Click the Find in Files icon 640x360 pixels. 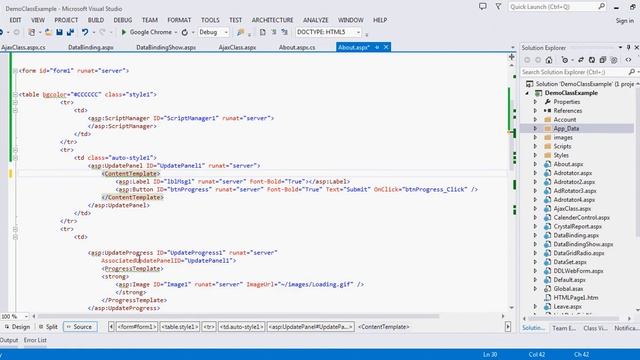[240, 32]
